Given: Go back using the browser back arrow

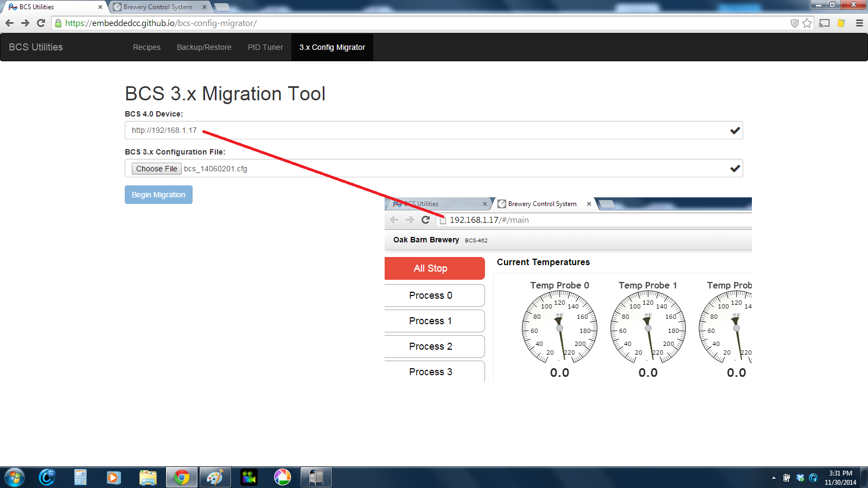Looking at the screenshot, I should [x=9, y=23].
